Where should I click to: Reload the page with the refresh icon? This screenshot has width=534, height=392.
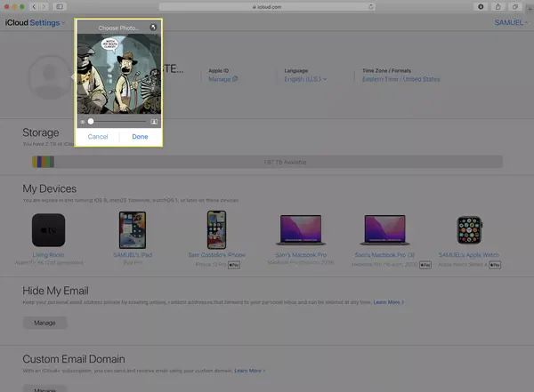point(370,6)
